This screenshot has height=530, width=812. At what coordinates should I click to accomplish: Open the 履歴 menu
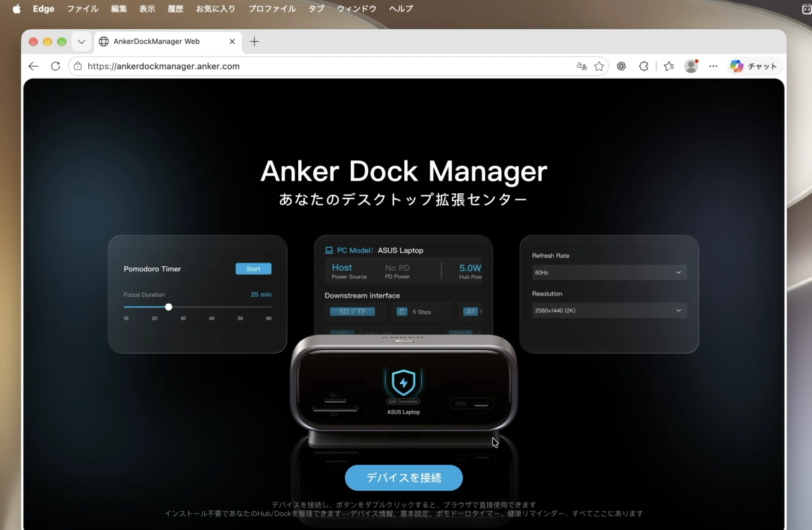[176, 9]
